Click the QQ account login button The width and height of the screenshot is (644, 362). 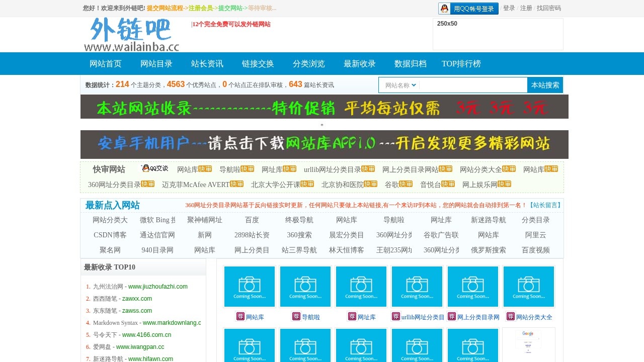[x=468, y=9]
